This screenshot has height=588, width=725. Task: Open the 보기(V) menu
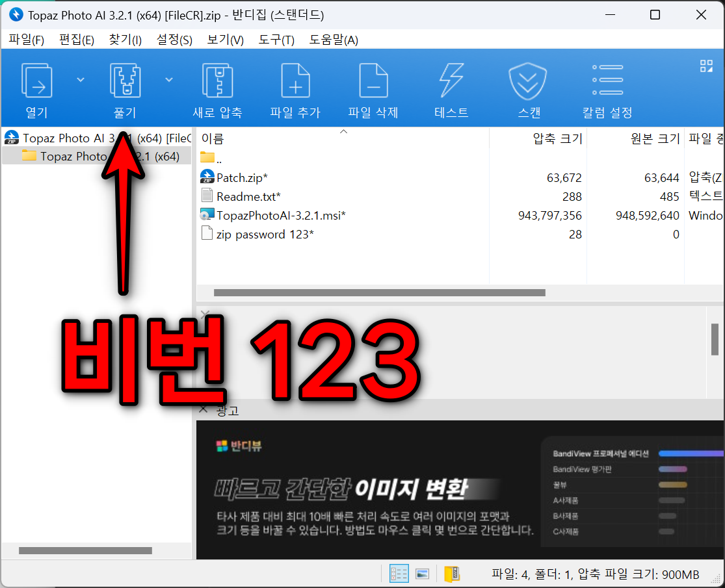(x=225, y=40)
